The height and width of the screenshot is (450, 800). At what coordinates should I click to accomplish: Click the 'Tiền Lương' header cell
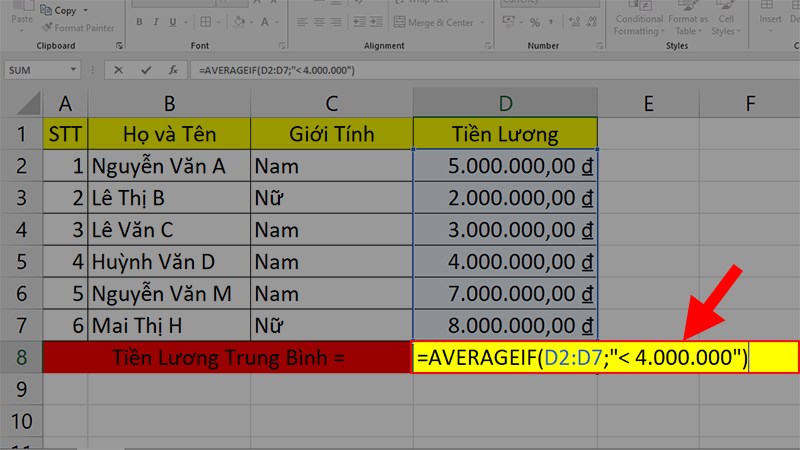tap(505, 134)
